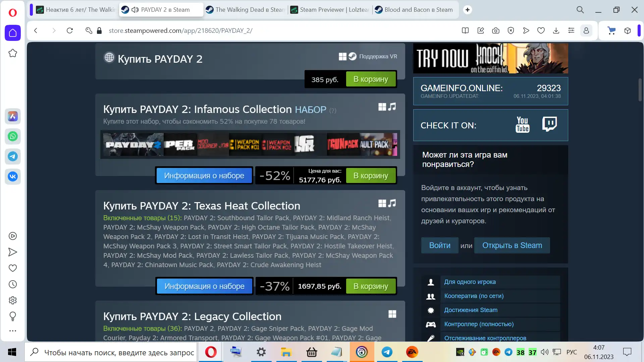The height and width of the screenshot is (362, 644).
Task: Add PAYDAY 2 385 руб. to cart
Action: point(371,79)
